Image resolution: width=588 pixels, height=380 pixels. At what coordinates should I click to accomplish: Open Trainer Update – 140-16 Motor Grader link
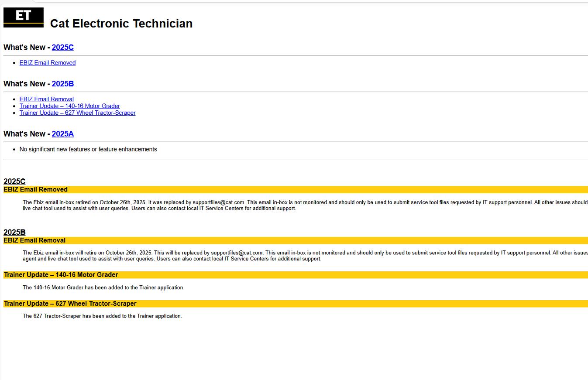click(69, 106)
